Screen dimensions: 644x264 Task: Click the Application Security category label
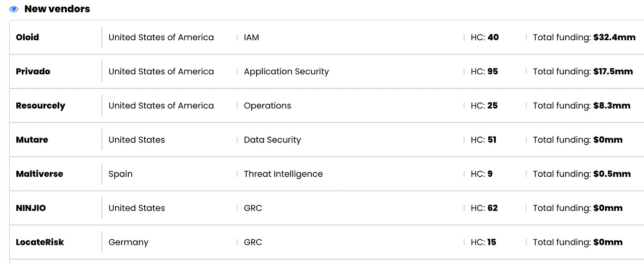click(x=287, y=72)
